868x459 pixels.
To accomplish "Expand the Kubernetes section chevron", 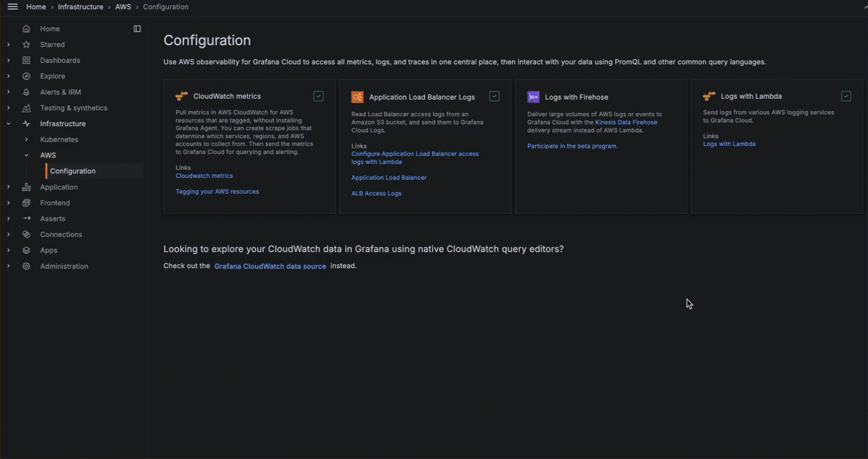I will (x=26, y=139).
